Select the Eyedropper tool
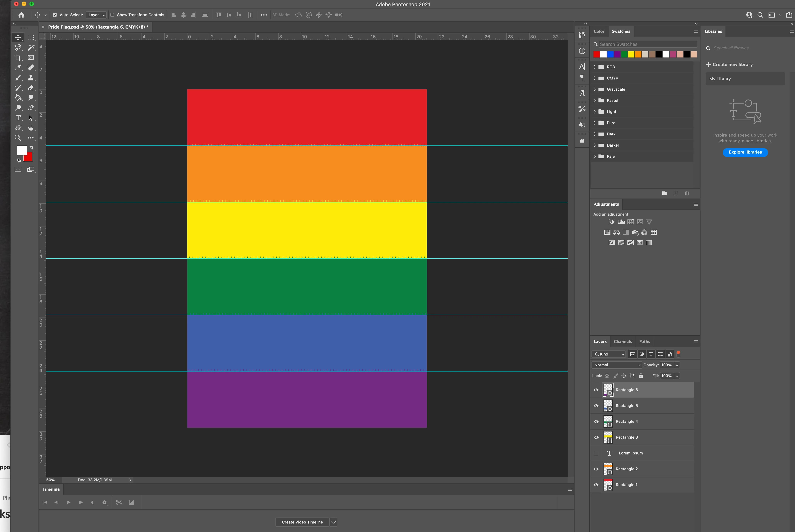This screenshot has height=532, width=795. (18, 68)
